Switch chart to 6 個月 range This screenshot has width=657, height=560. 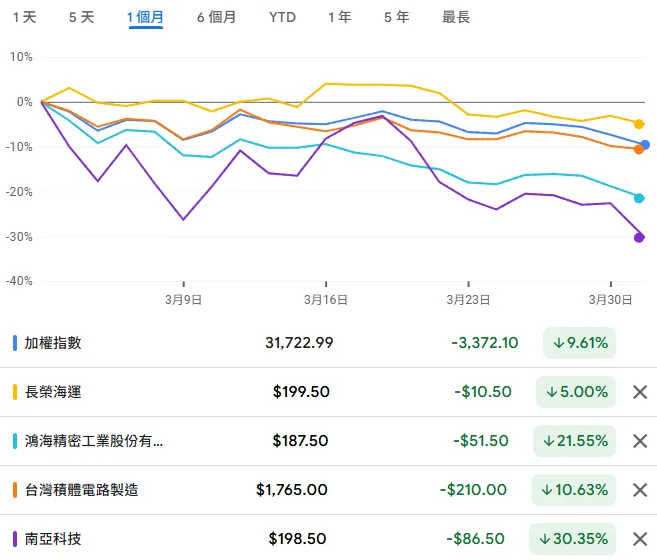pos(217,17)
